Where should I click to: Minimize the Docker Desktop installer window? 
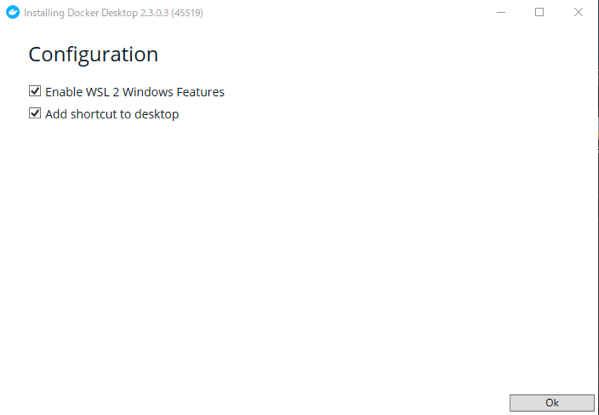pyautogui.click(x=501, y=13)
